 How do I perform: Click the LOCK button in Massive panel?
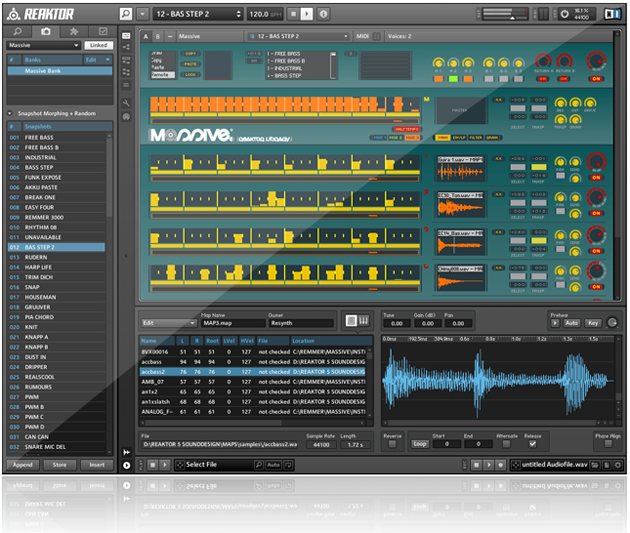pos(190,74)
